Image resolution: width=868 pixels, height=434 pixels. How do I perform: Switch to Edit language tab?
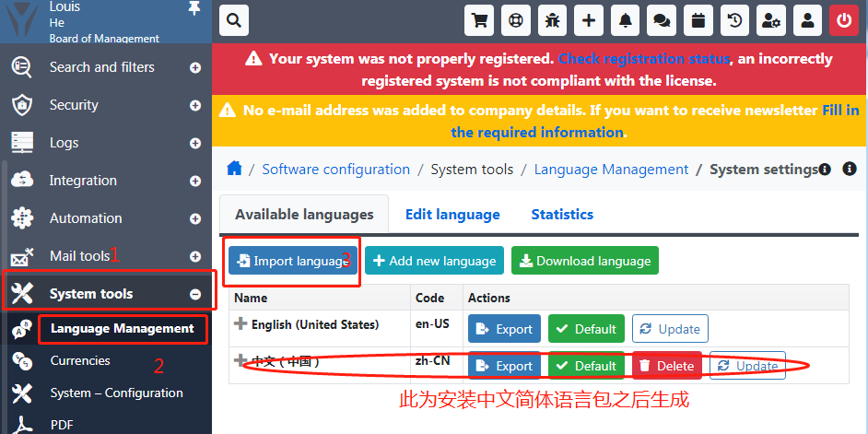tap(452, 214)
